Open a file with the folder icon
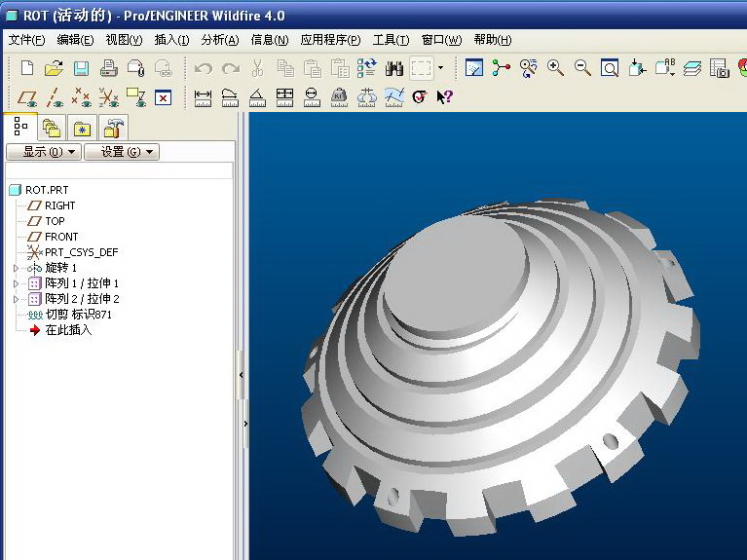Image resolution: width=747 pixels, height=560 pixels. click(x=54, y=68)
